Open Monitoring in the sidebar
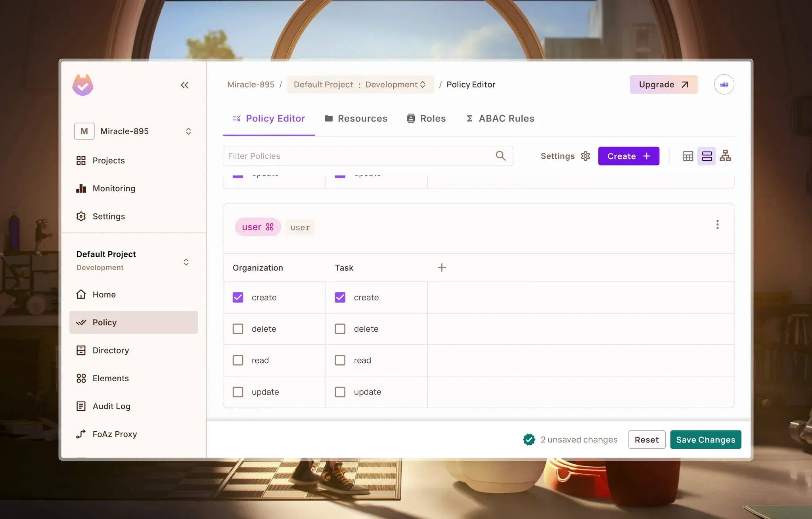Screen dimensions: 812x519 114,188
